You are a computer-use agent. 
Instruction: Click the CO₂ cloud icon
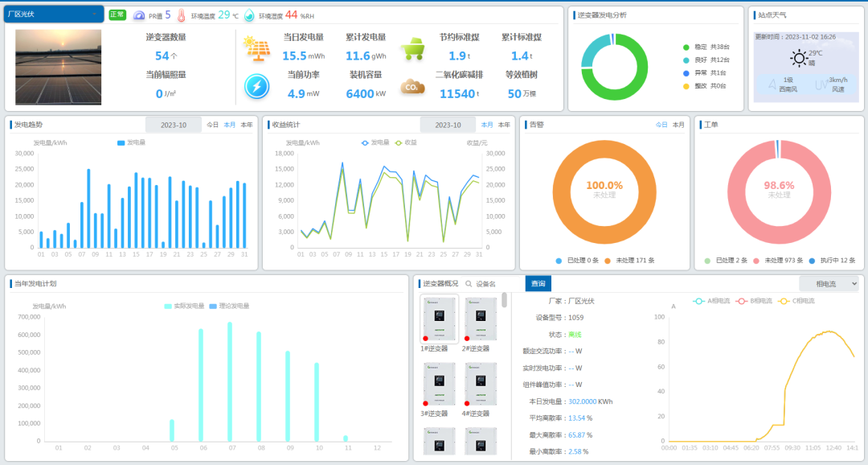(x=412, y=86)
